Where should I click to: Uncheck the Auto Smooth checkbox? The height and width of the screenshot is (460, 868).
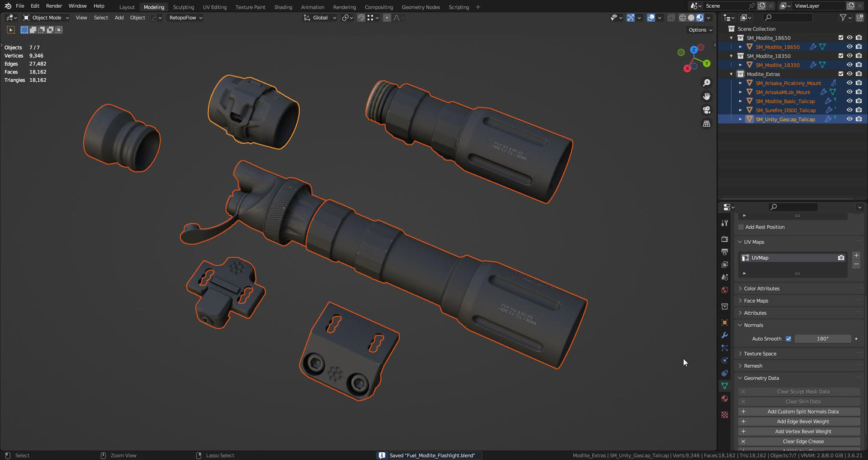click(x=788, y=339)
